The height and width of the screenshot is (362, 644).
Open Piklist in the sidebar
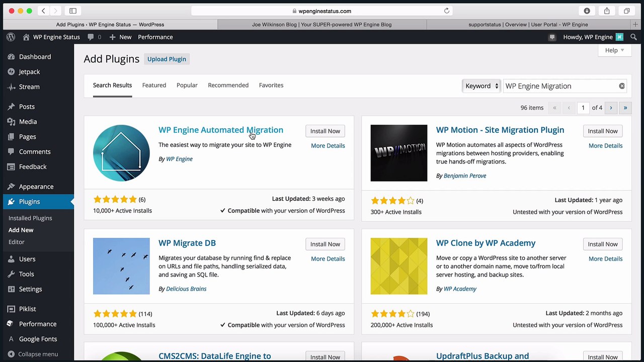[x=27, y=309]
